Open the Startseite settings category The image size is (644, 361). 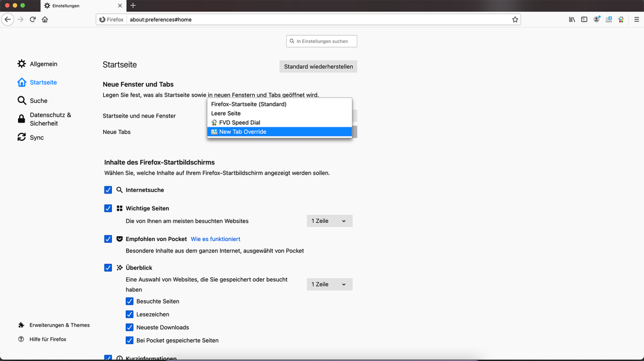37,82
